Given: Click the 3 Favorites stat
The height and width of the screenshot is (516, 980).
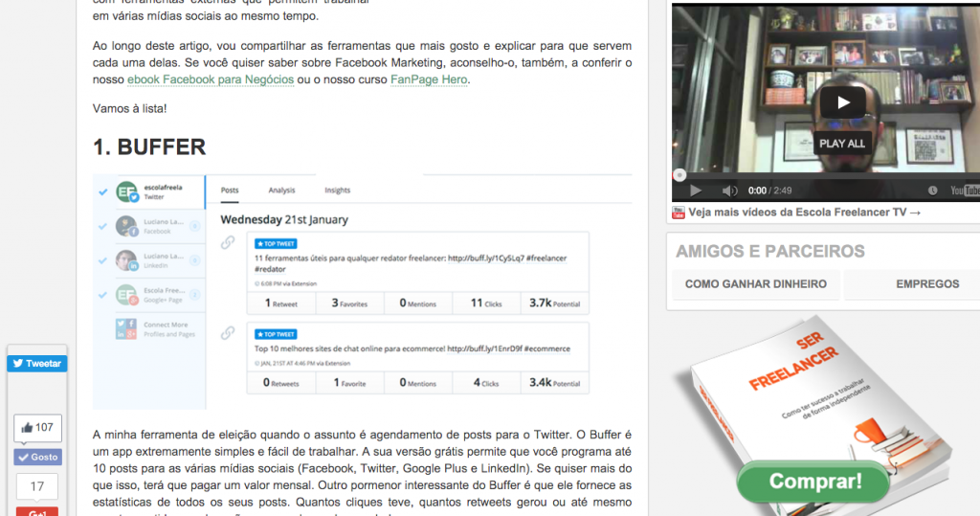Looking at the screenshot, I should click(x=349, y=303).
